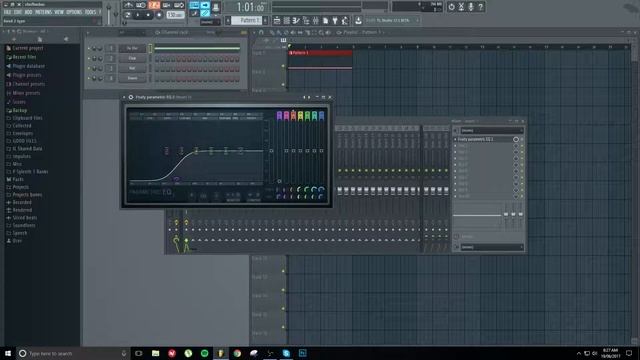Click purple band 1 token in Parametric EQ

click(x=279, y=116)
